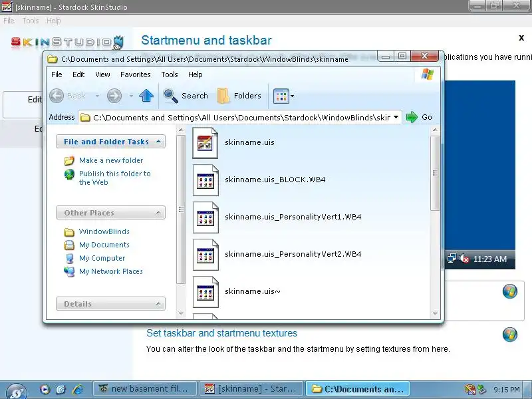Select the skinname.uis_PersonalityVert2.WB4 file icon
The height and width of the screenshot is (399, 532).
click(x=205, y=255)
